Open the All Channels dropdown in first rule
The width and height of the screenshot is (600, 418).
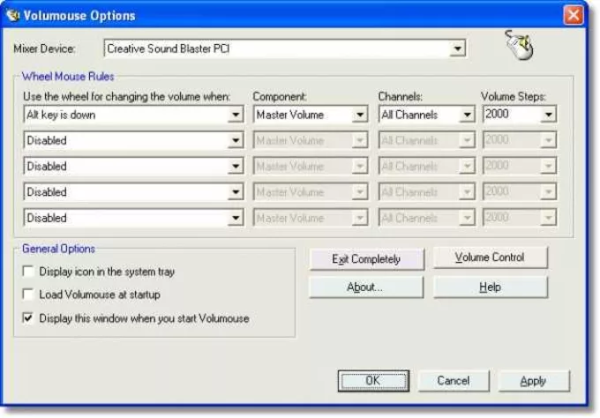click(x=427, y=114)
